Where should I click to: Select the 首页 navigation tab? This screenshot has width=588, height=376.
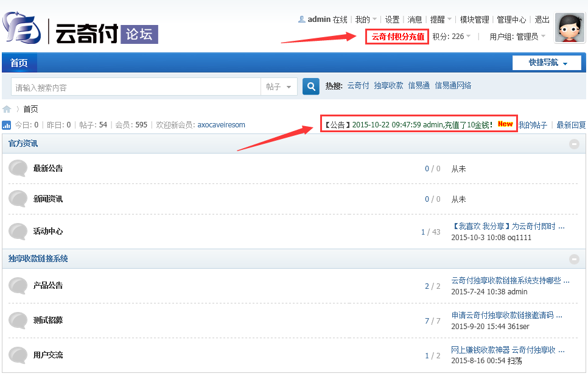[19, 63]
